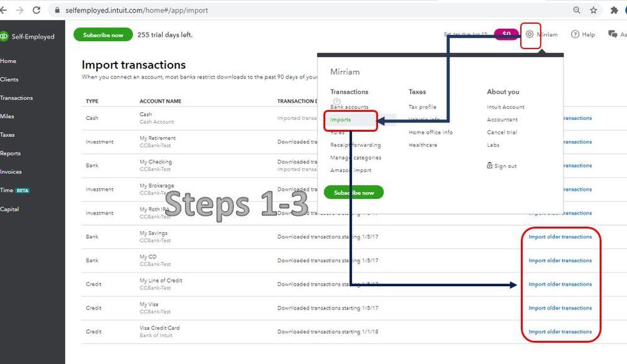Click Sign out text
The height and width of the screenshot is (364, 627).
[505, 166]
